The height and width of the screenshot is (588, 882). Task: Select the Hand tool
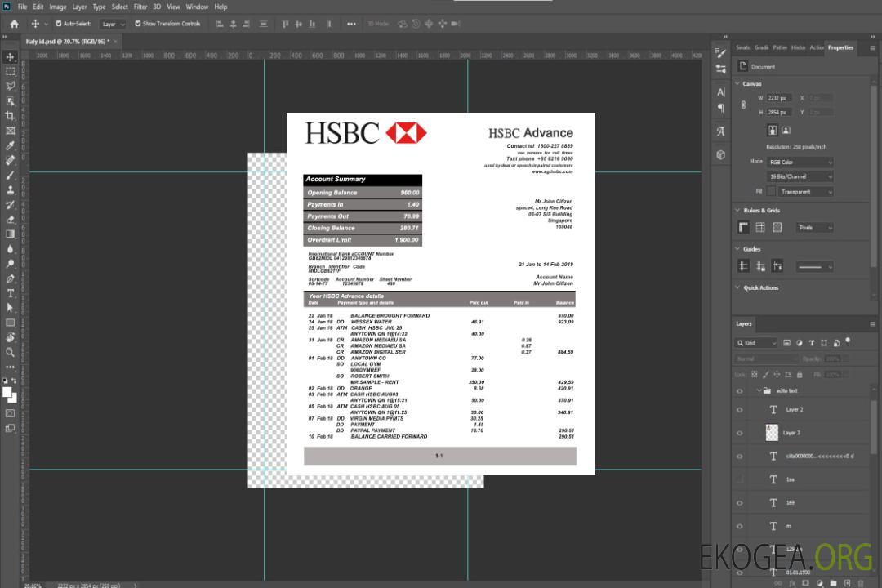click(x=10, y=337)
